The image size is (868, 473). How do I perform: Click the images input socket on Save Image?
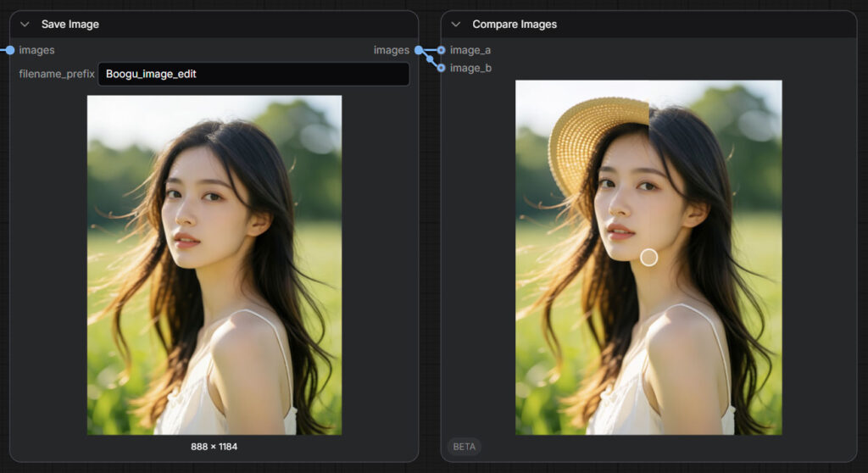point(9,50)
